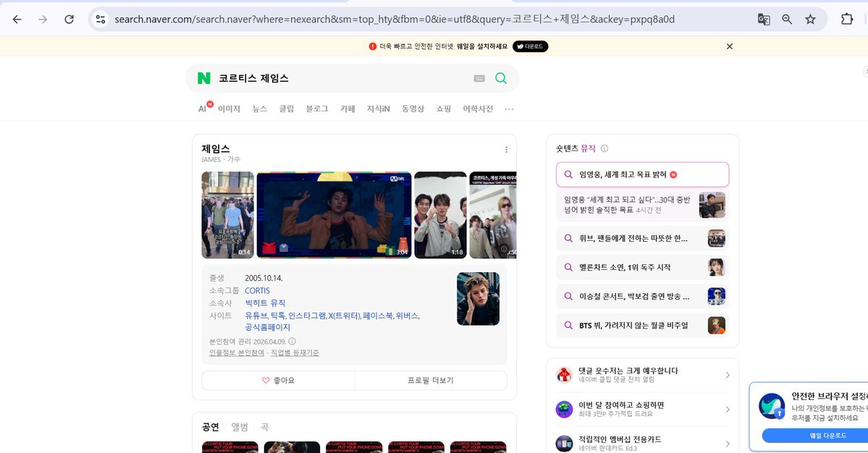The width and height of the screenshot is (868, 453).
Task: Switch to the 어학사전 tab
Action: (x=478, y=109)
